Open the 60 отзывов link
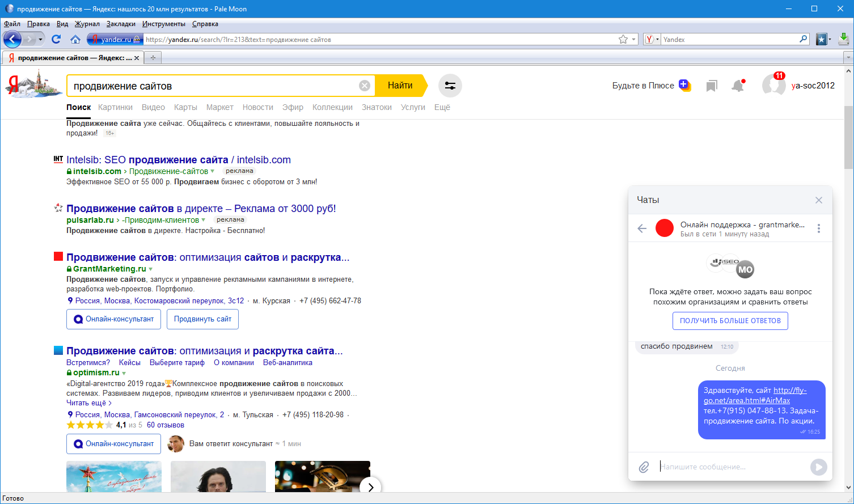The image size is (854, 504). 166,425
